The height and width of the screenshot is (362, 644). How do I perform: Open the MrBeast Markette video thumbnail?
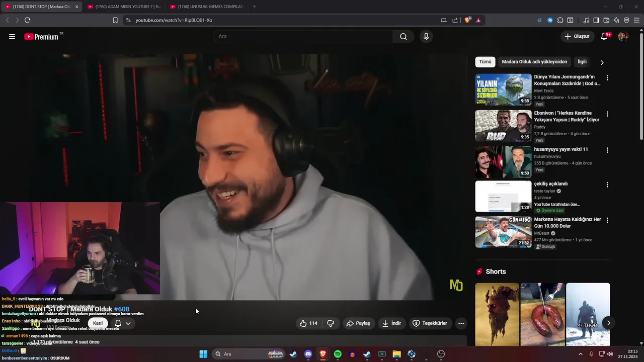[x=503, y=232]
